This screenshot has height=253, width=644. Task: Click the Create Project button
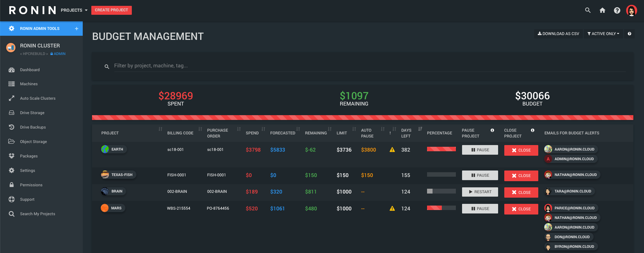pyautogui.click(x=112, y=10)
